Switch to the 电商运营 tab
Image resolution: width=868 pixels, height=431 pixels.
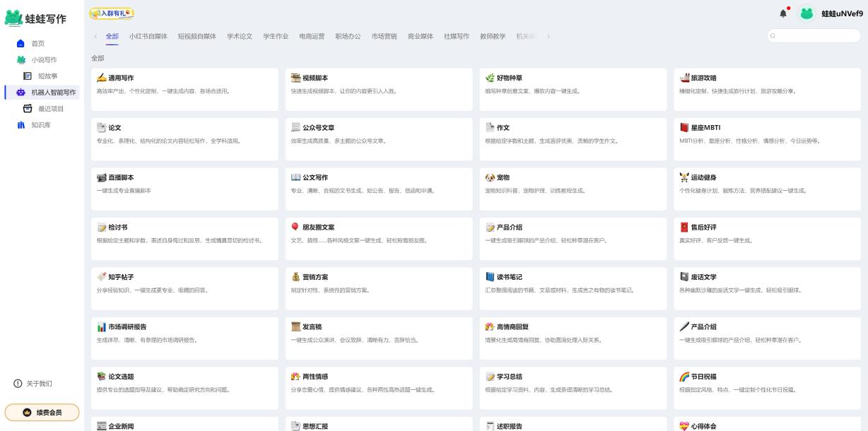pos(311,36)
